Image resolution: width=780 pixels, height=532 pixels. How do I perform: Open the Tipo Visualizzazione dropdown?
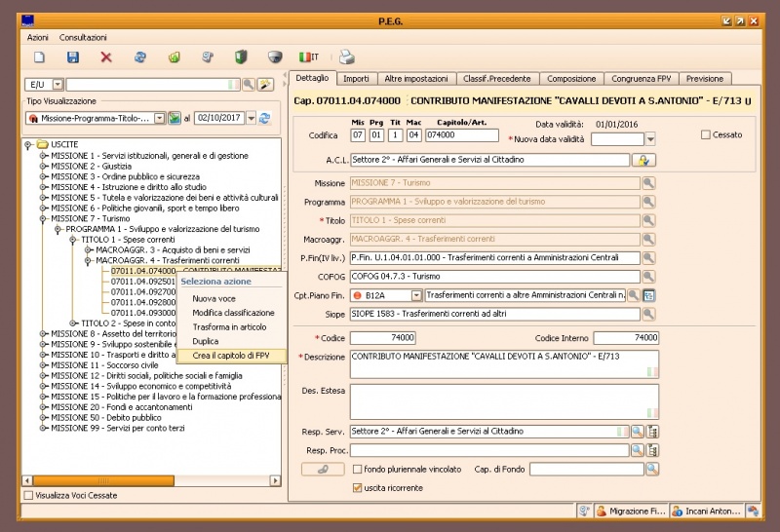pos(159,118)
